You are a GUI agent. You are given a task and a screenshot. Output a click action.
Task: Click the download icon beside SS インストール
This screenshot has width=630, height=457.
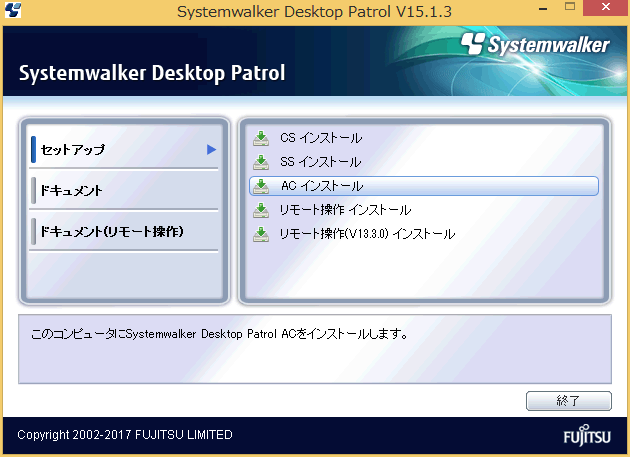point(261,162)
